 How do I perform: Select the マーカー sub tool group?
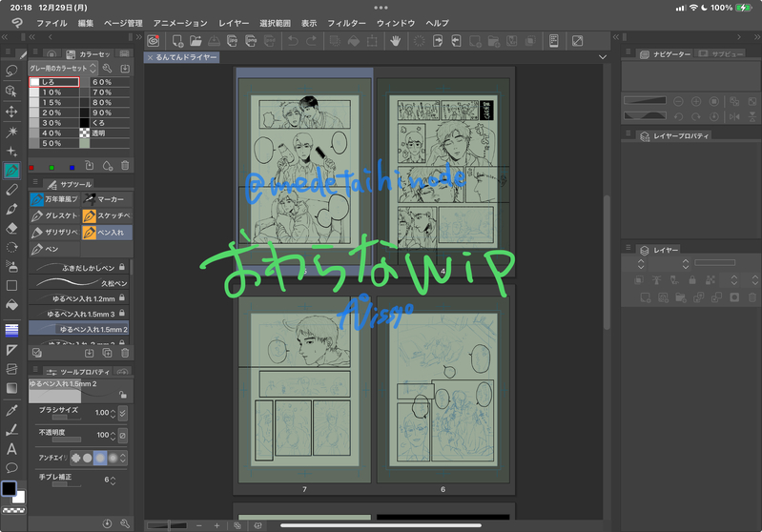[x=107, y=199]
